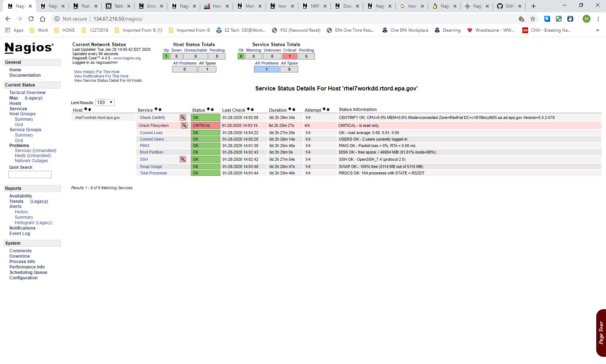Open Tactical Overview in sidebar
This screenshot has width=606, height=364.
tap(27, 93)
